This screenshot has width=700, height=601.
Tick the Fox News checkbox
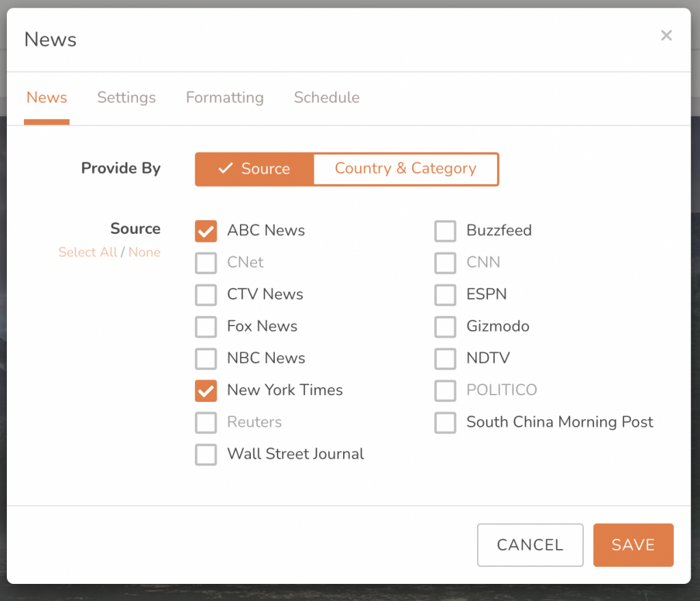pyautogui.click(x=206, y=327)
